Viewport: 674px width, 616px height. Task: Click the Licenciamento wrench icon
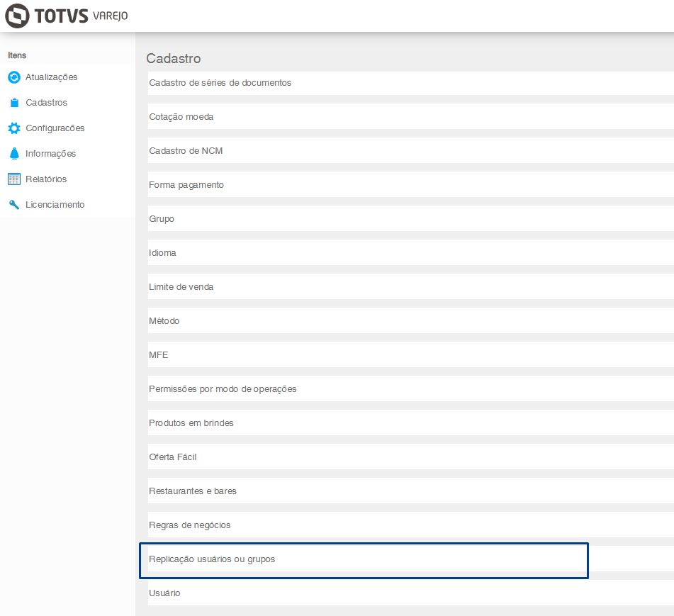click(x=14, y=205)
